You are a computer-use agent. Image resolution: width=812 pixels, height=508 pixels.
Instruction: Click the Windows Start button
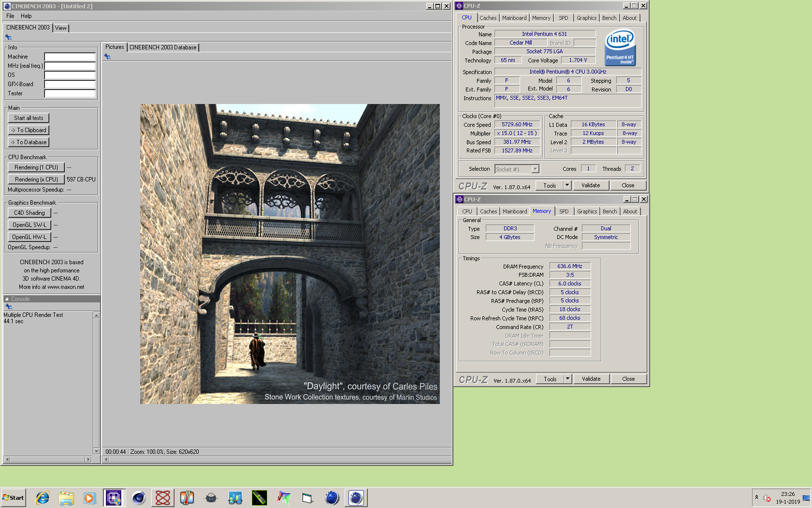[13, 497]
